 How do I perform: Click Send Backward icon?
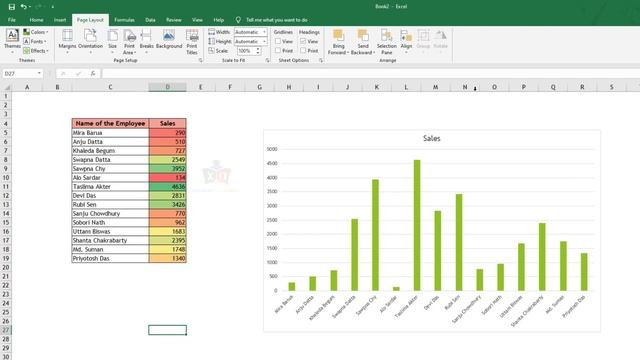pos(362,36)
